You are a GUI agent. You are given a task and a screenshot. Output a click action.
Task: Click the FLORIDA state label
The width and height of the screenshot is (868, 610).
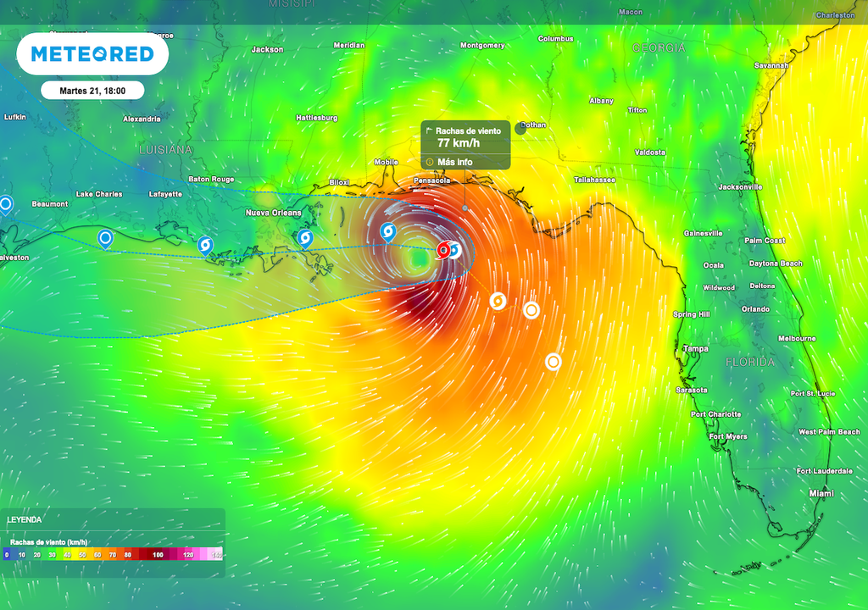pos(750,362)
